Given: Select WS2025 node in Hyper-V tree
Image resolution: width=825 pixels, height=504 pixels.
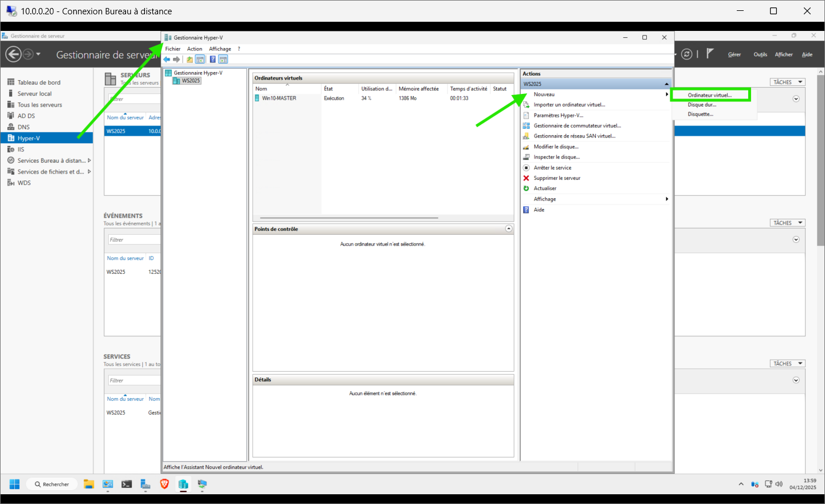Looking at the screenshot, I should click(x=191, y=81).
